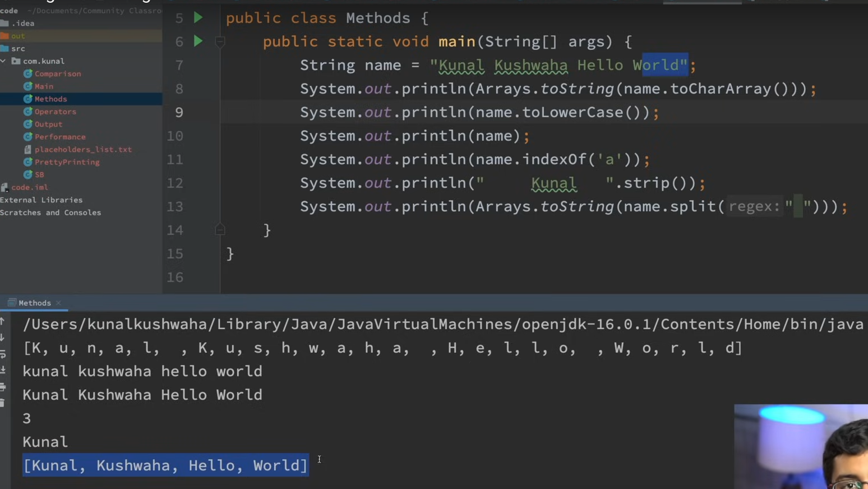Open the Comparison class file
The width and height of the screenshot is (868, 489).
tap(57, 74)
